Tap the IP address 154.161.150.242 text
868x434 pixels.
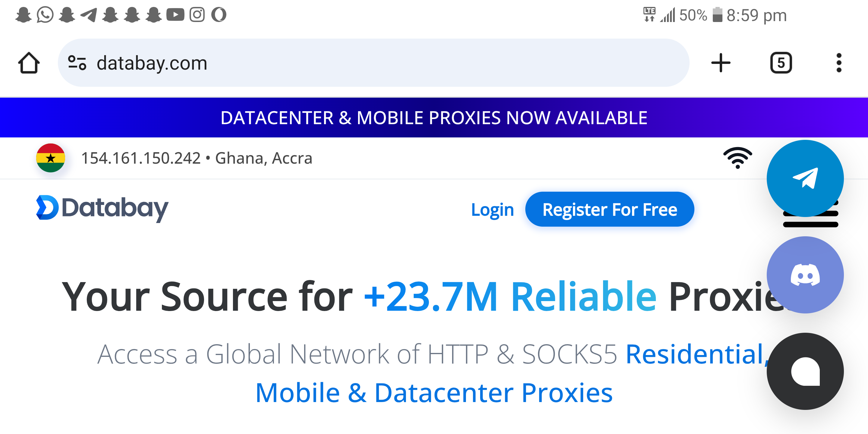141,158
